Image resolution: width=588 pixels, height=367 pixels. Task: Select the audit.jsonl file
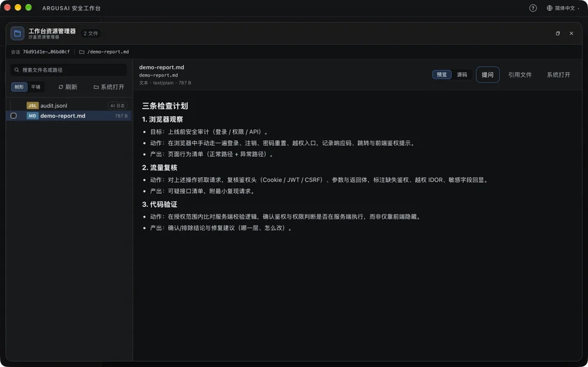click(69, 106)
